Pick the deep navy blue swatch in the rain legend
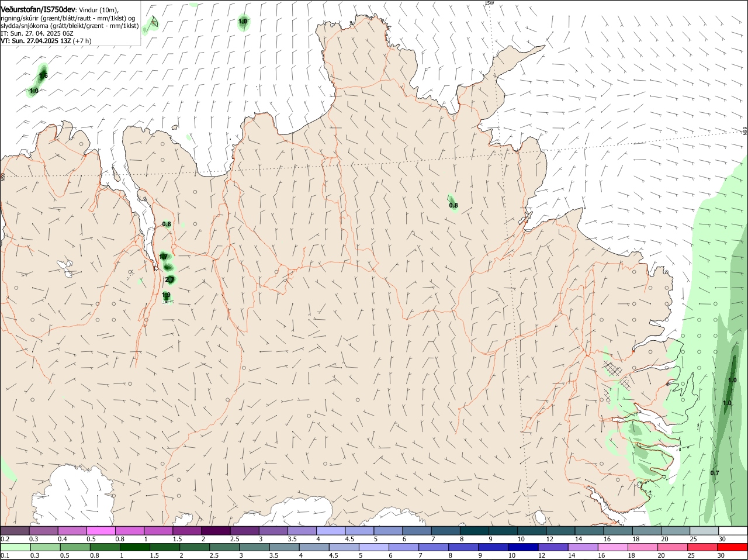The width and height of the screenshot is (748, 560). 522,547
